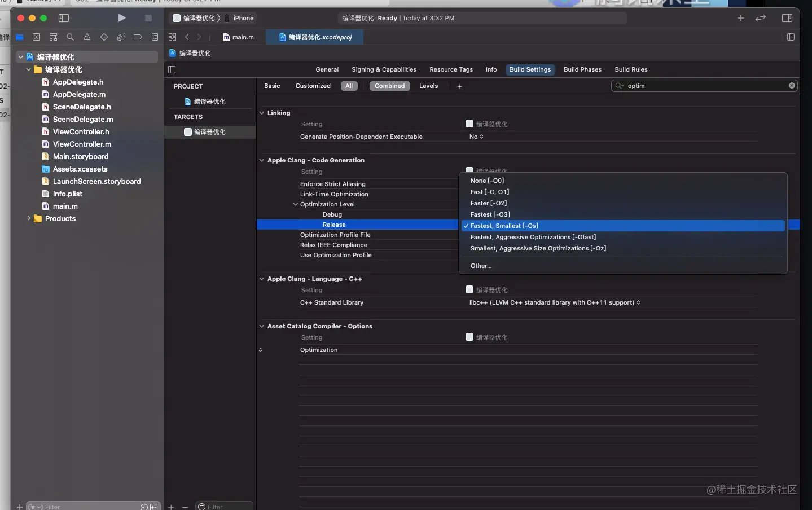Collapse the root 编译器优化 project
This screenshot has height=510, width=812.
(x=20, y=57)
